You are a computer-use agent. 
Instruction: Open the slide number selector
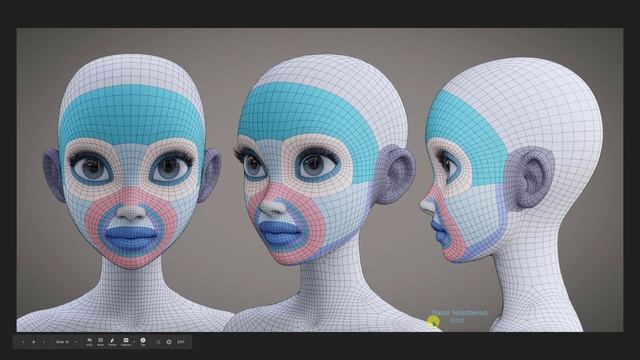tap(66, 342)
